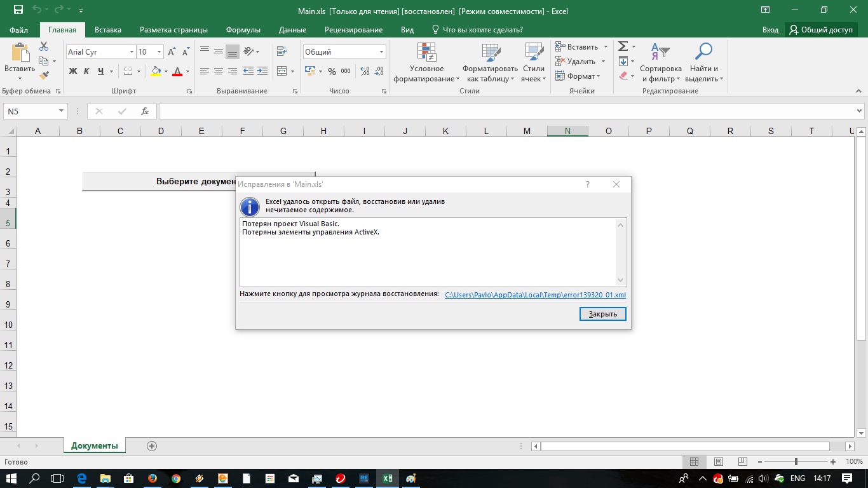Click the Windows Start button
The image size is (868, 488).
tap(13, 478)
